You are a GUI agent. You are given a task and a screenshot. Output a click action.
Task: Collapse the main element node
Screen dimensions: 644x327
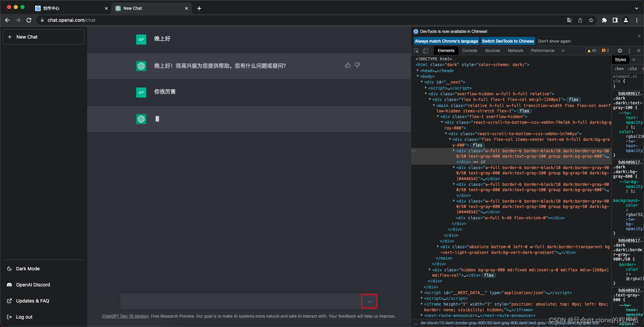click(434, 105)
